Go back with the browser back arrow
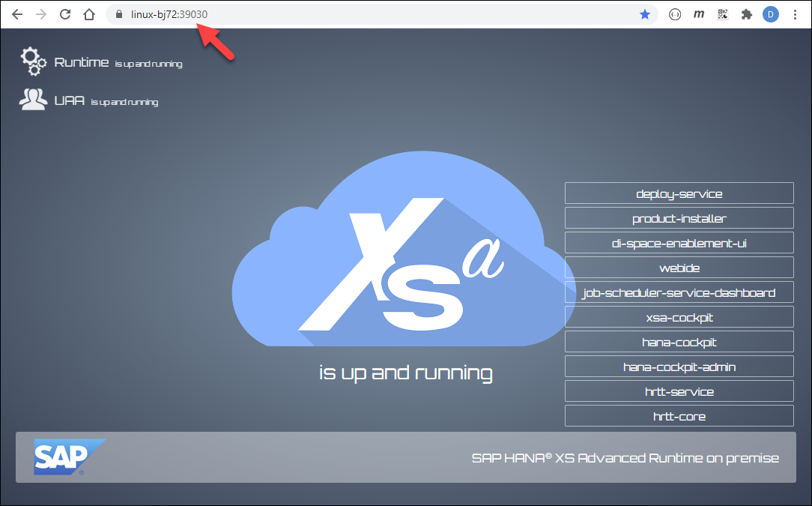Viewport: 812px width, 506px height. 17,14
